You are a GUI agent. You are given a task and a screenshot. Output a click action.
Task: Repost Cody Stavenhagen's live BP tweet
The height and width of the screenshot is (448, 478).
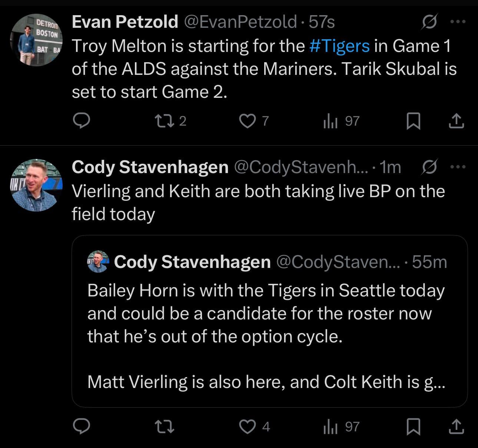164,427
